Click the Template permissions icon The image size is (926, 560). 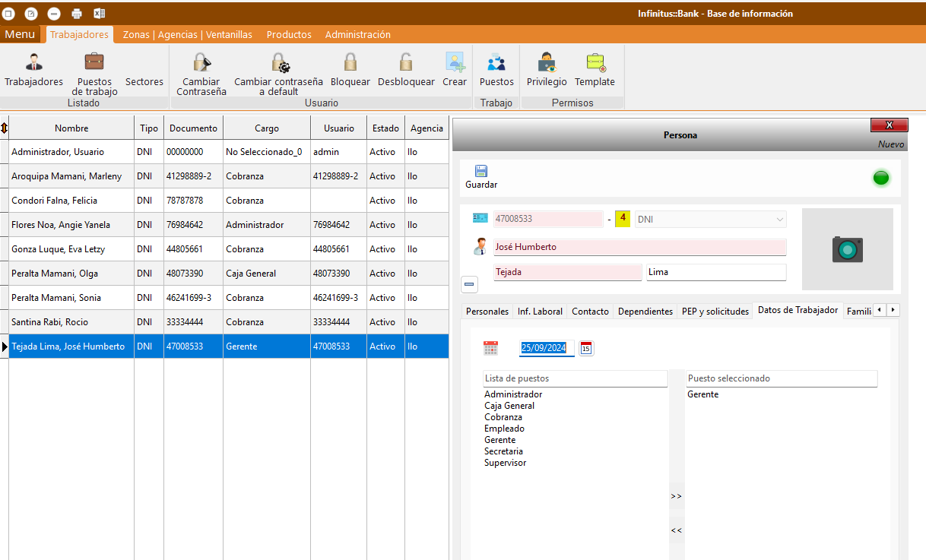(x=595, y=62)
